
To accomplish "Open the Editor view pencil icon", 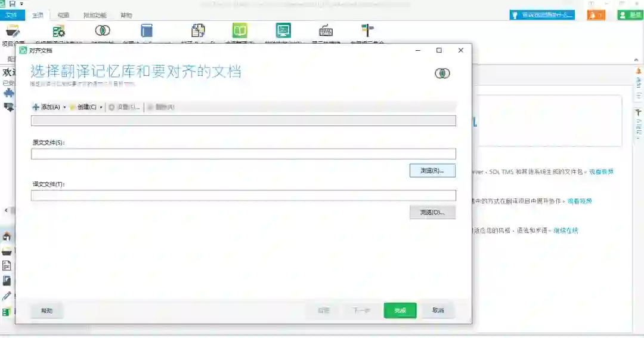I will click(7, 296).
